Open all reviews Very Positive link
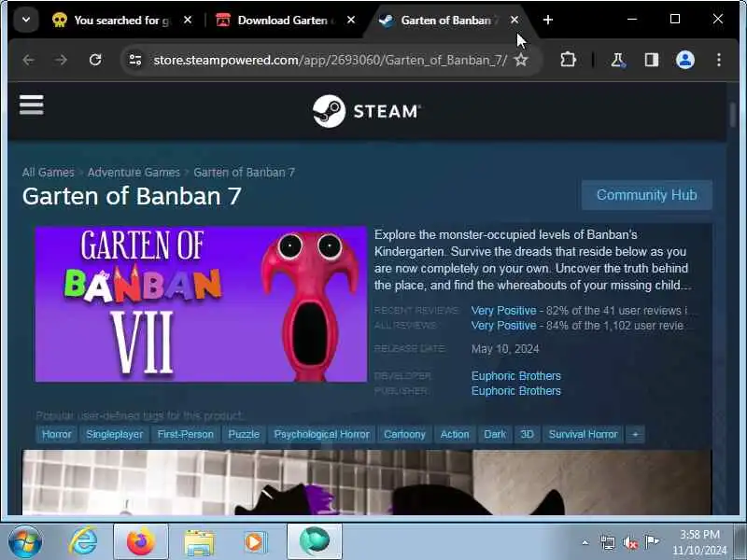The width and height of the screenshot is (747, 560). point(503,326)
